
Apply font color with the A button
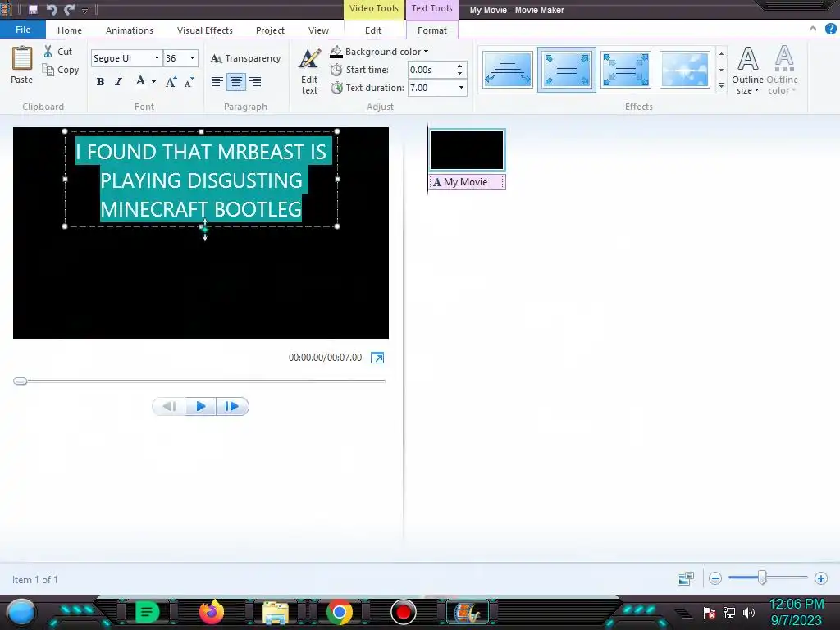click(140, 81)
